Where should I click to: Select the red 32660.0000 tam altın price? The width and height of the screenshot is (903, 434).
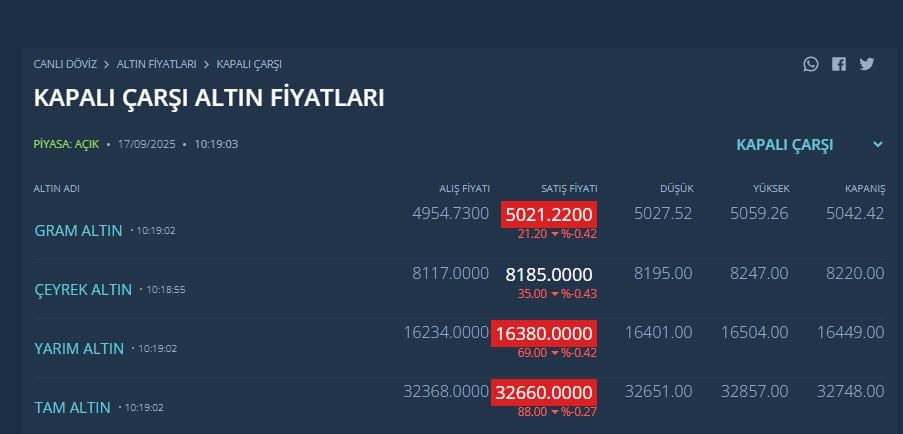click(x=544, y=393)
